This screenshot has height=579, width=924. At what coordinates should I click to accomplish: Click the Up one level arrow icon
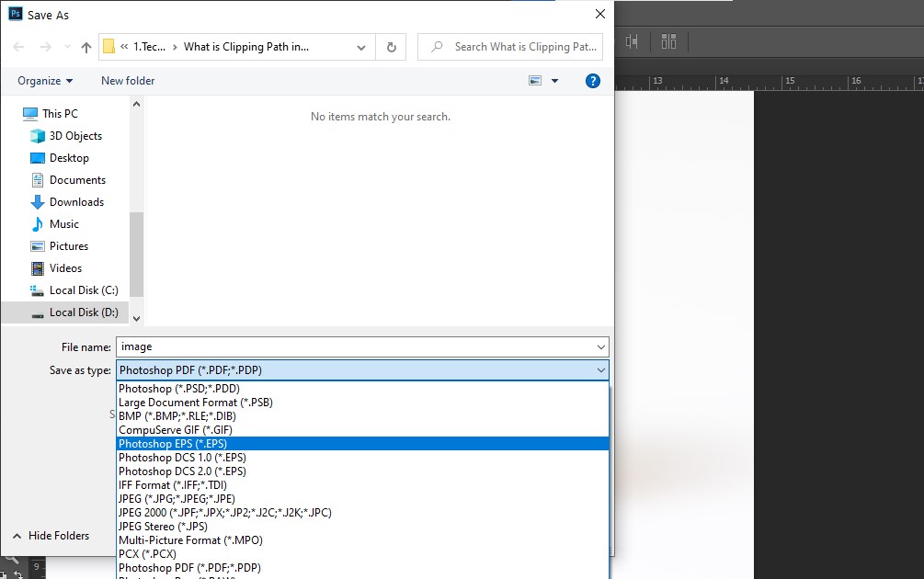(86, 47)
